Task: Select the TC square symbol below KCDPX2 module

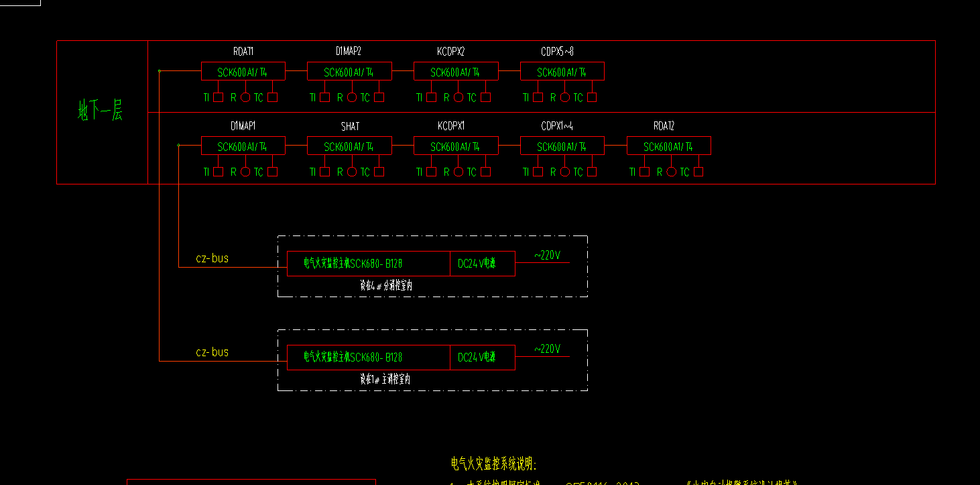Action: click(485, 97)
